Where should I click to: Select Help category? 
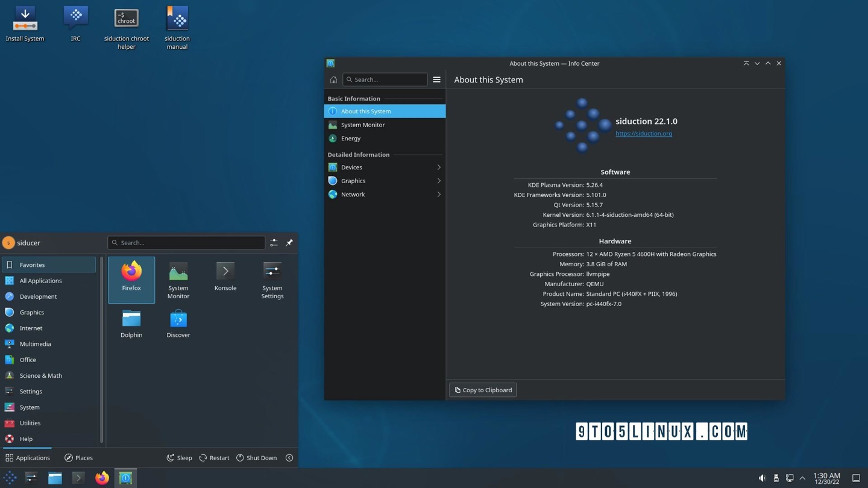[x=49, y=439]
